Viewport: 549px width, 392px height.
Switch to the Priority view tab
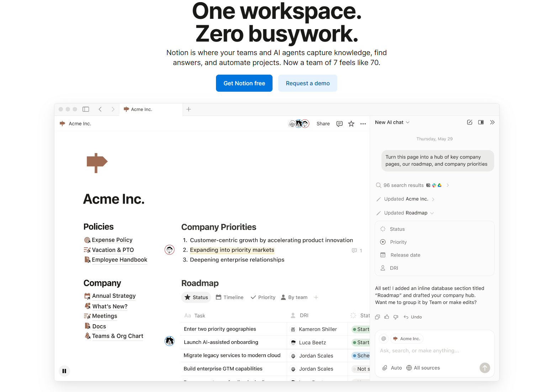click(263, 297)
